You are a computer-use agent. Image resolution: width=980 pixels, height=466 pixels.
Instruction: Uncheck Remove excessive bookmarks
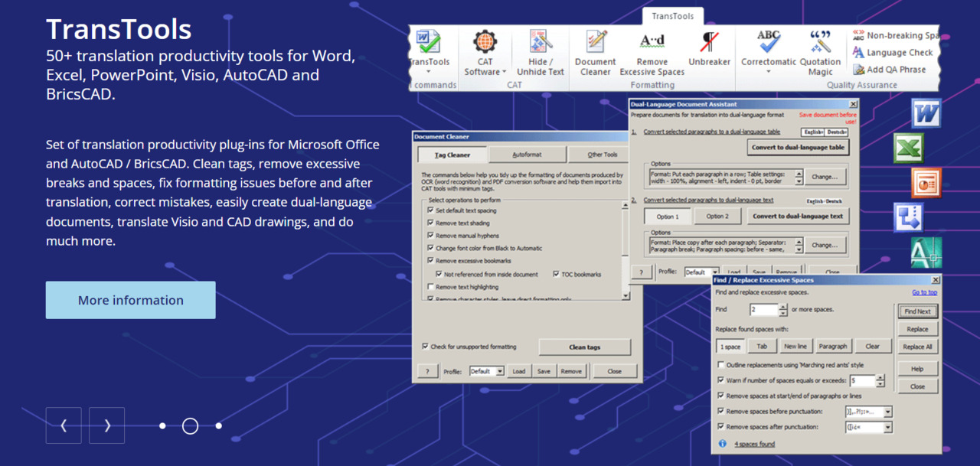coord(431,261)
